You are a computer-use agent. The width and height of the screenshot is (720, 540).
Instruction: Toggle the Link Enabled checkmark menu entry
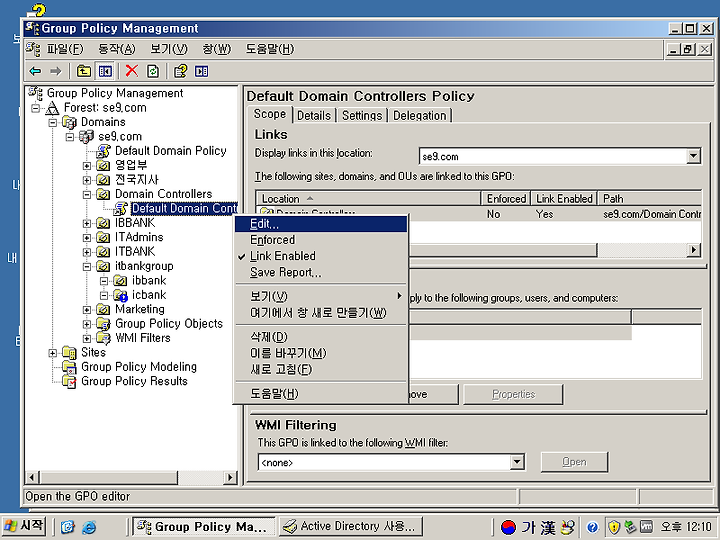pos(282,256)
